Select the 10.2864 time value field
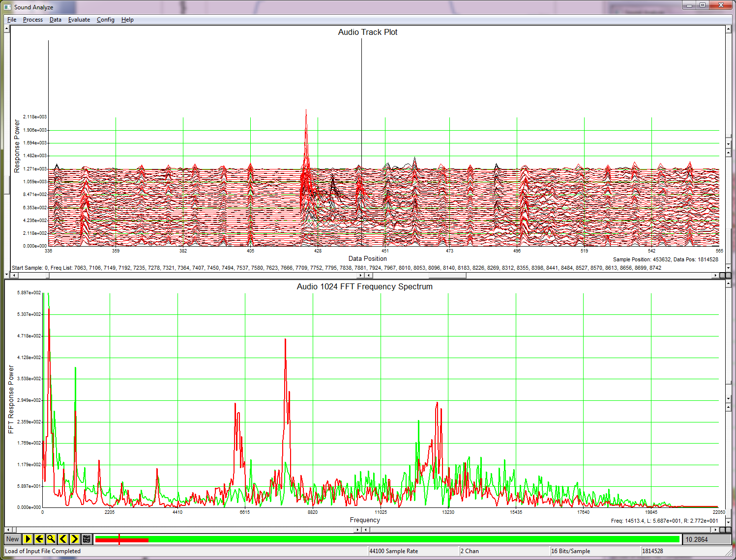 tap(707, 539)
